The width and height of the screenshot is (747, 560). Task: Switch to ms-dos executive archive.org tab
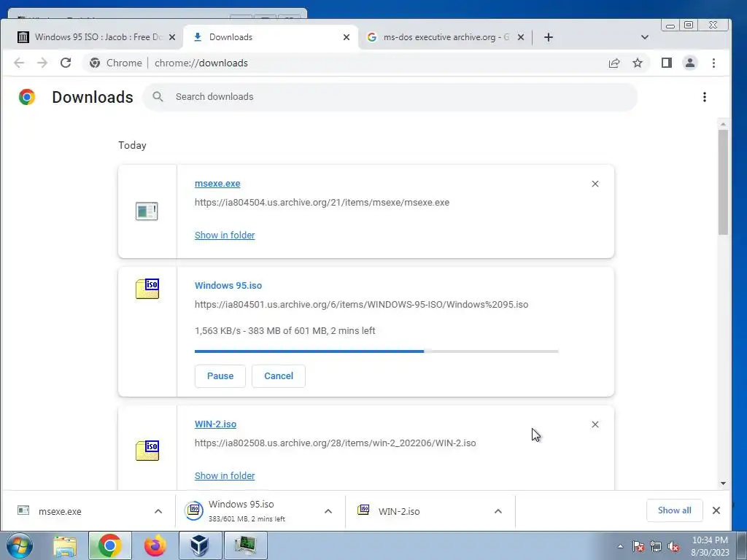(x=445, y=37)
